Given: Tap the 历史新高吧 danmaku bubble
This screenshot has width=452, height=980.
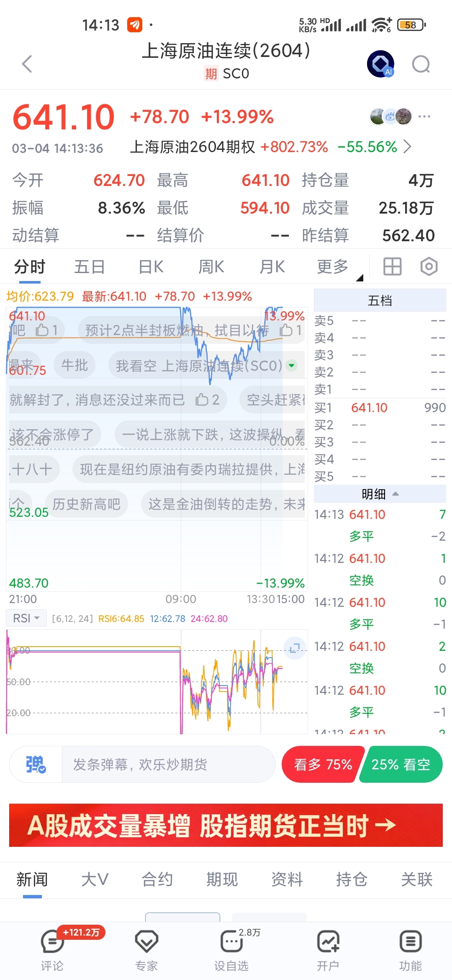Looking at the screenshot, I should point(86,504).
